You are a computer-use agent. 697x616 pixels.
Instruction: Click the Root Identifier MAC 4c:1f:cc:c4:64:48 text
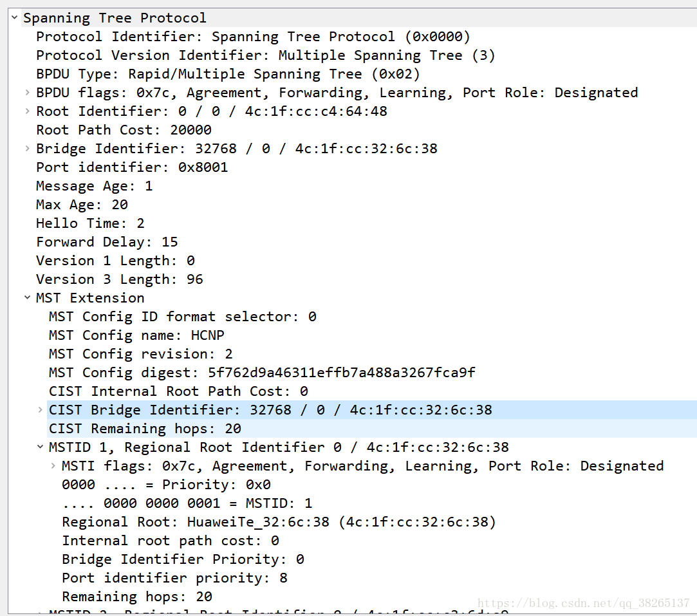point(316,111)
